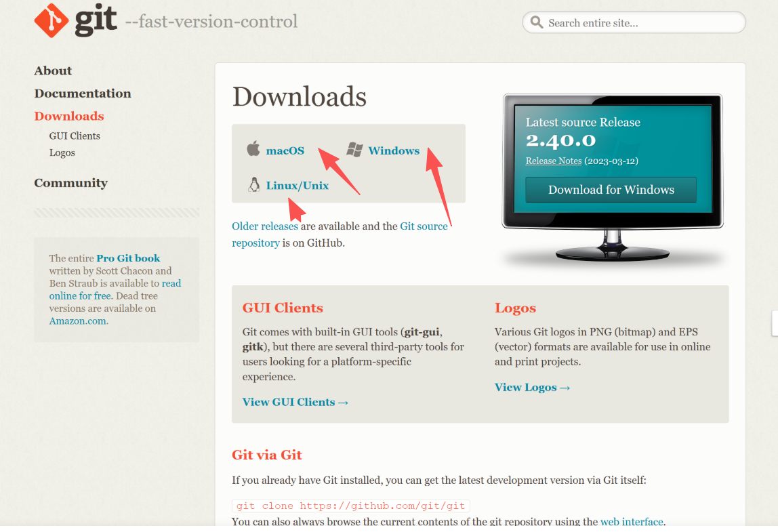The image size is (778, 532).
Task: Click the Git via Git heading
Action: click(266, 455)
